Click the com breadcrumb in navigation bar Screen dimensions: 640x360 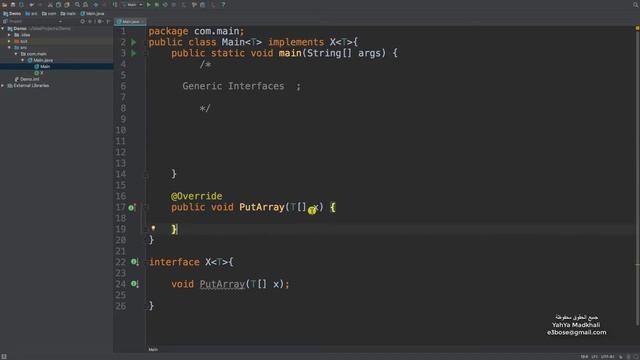(49, 13)
